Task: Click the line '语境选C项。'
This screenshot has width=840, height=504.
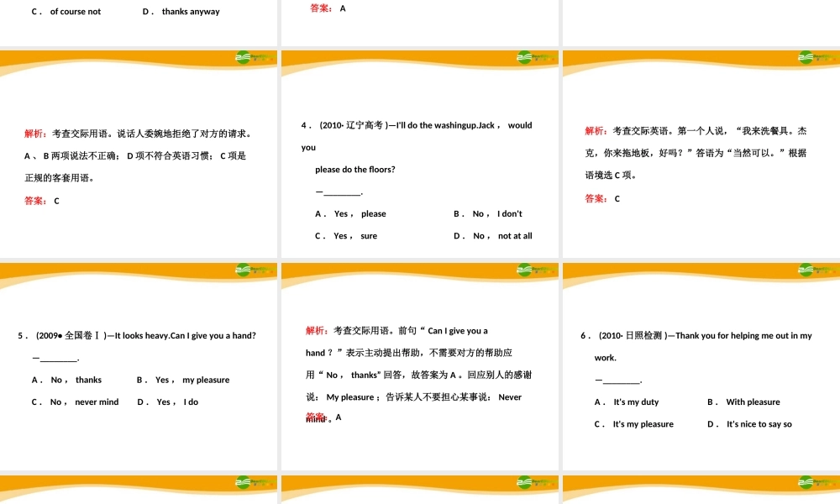Action: (x=611, y=175)
